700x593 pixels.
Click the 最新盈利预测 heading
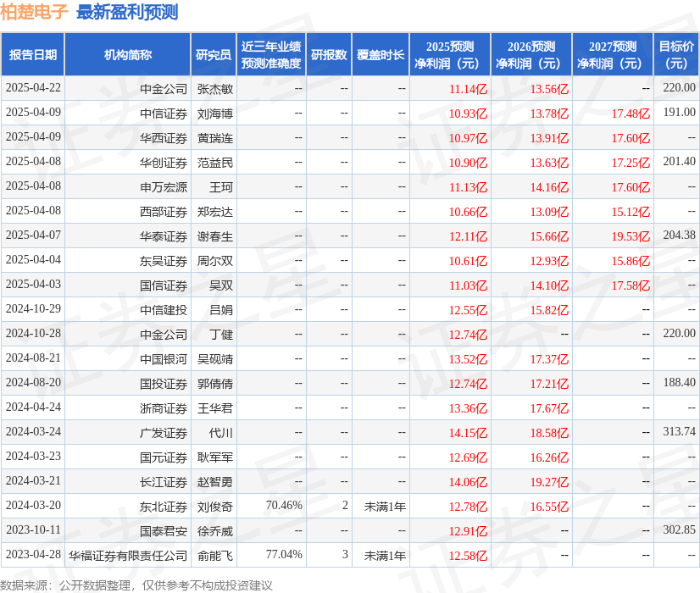(x=127, y=12)
